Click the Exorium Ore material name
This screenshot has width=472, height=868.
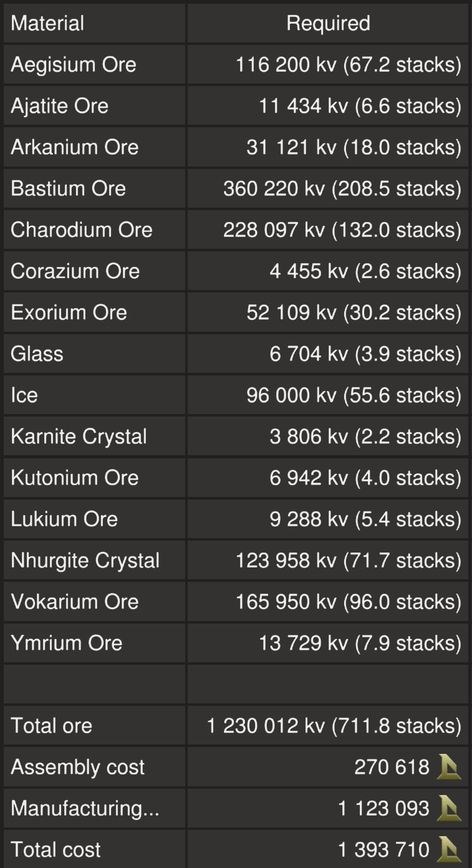coord(69,312)
